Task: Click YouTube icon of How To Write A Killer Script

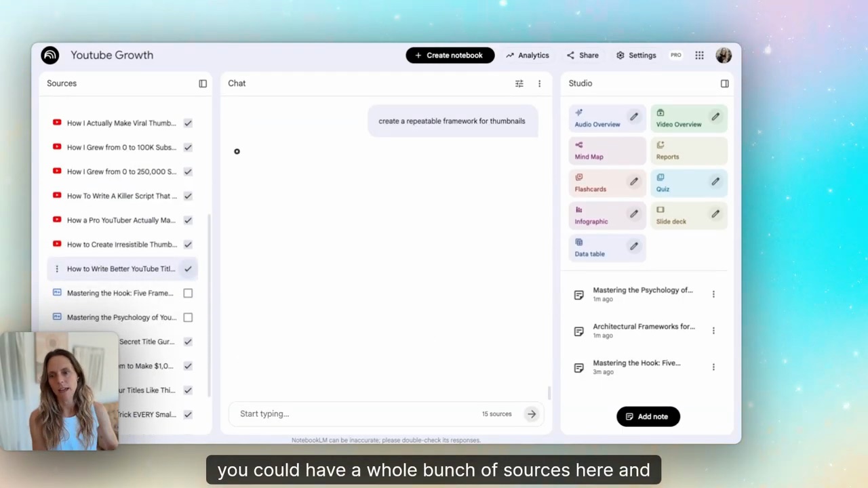Action: point(57,196)
